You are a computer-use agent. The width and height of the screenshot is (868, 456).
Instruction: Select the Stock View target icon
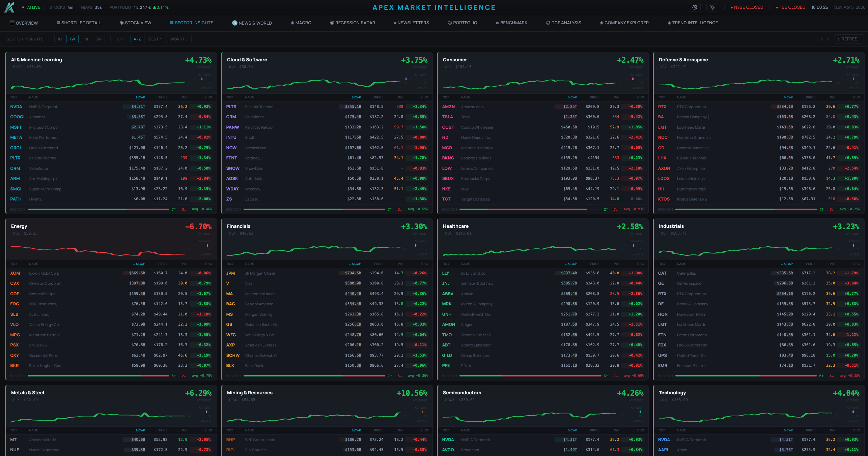coord(122,23)
